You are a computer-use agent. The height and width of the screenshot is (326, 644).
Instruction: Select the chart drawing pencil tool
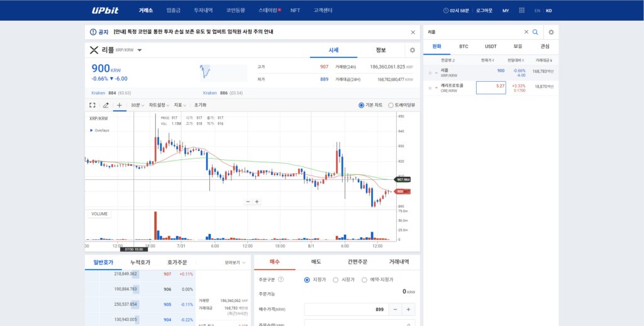106,105
